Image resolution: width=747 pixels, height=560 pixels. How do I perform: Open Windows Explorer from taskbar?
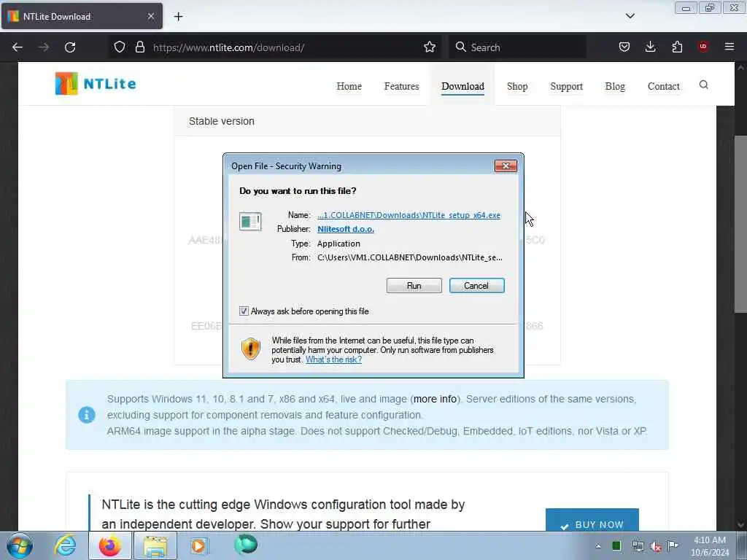pyautogui.click(x=155, y=546)
